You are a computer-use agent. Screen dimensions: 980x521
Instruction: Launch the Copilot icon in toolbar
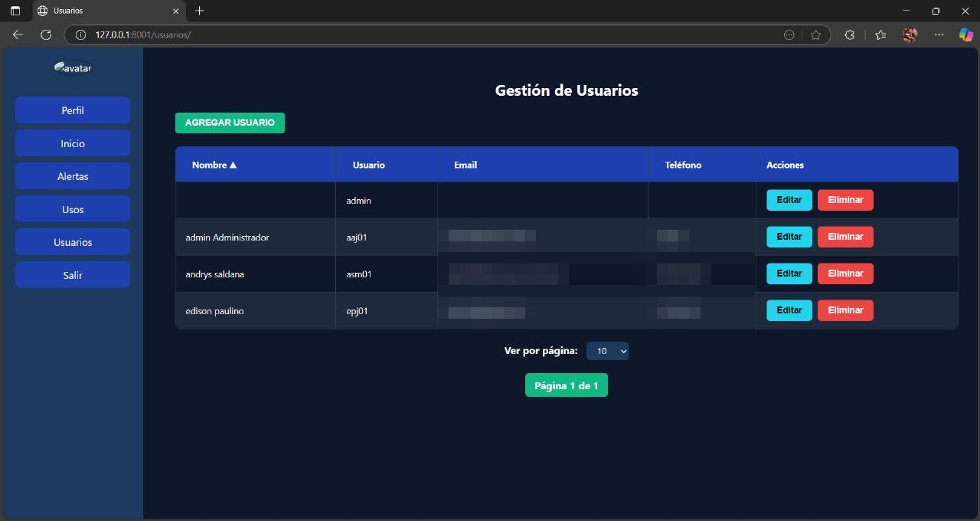click(966, 34)
